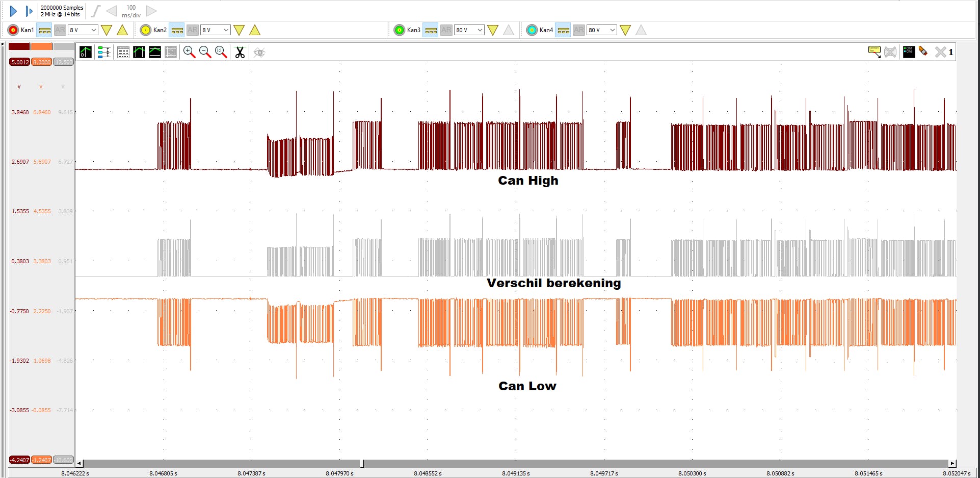This screenshot has height=478, width=980.
Task: Select the orange channel color swatch
Action: tap(41, 46)
